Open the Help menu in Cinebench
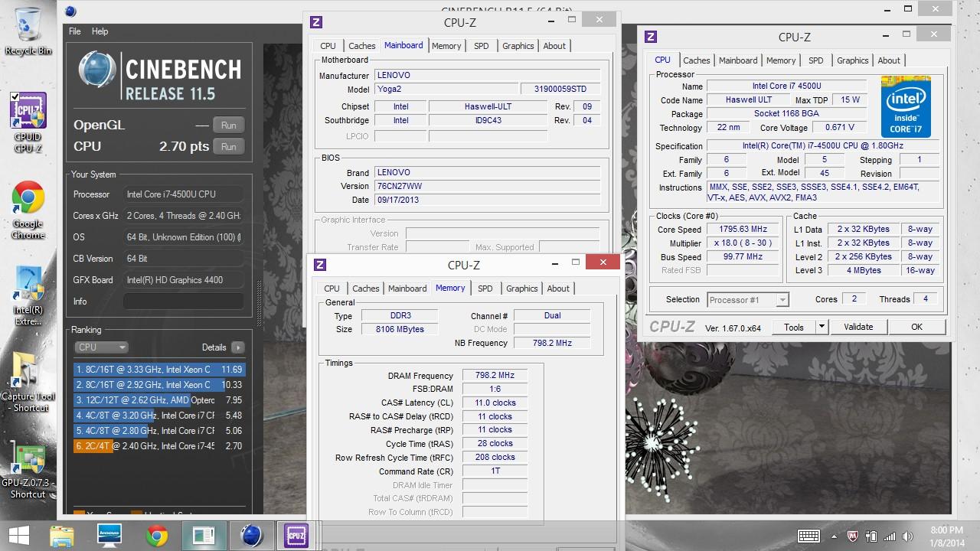This screenshot has height=551, width=980. 100,31
